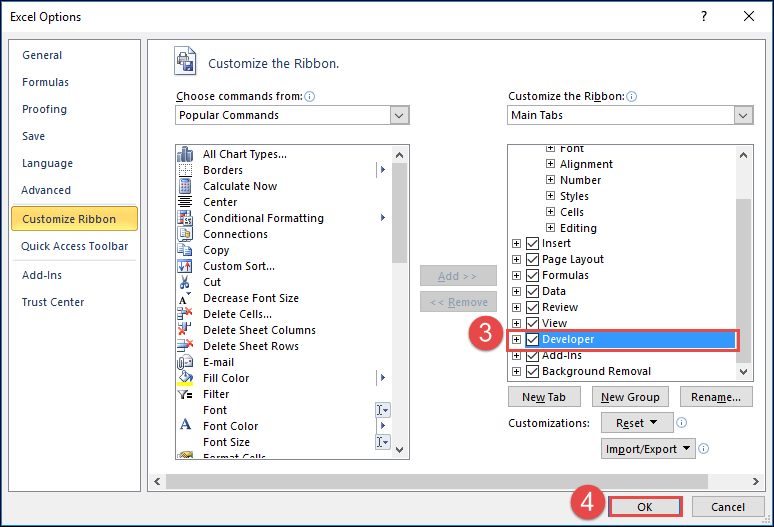Click the Copy command icon
The height and width of the screenshot is (527, 774).
pyautogui.click(x=185, y=250)
